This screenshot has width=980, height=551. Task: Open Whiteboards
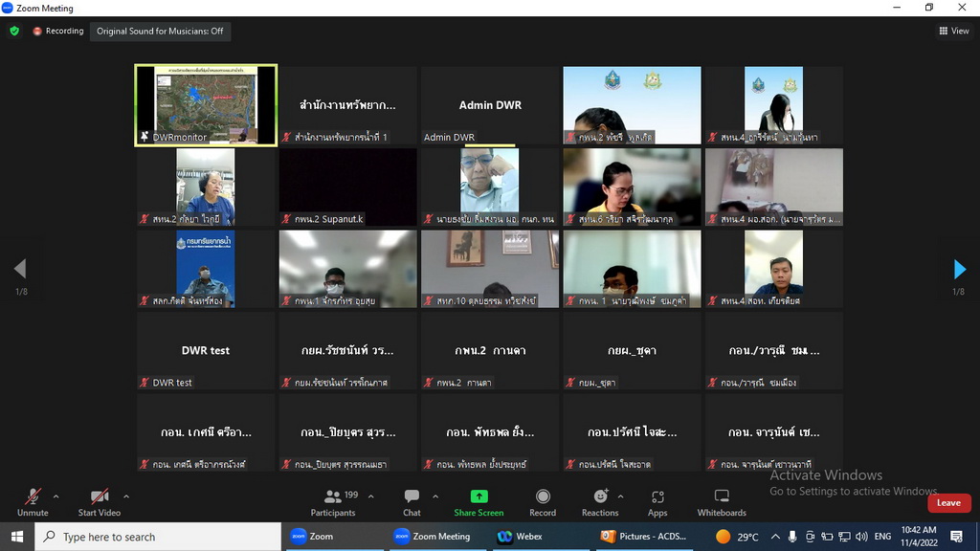click(x=722, y=503)
